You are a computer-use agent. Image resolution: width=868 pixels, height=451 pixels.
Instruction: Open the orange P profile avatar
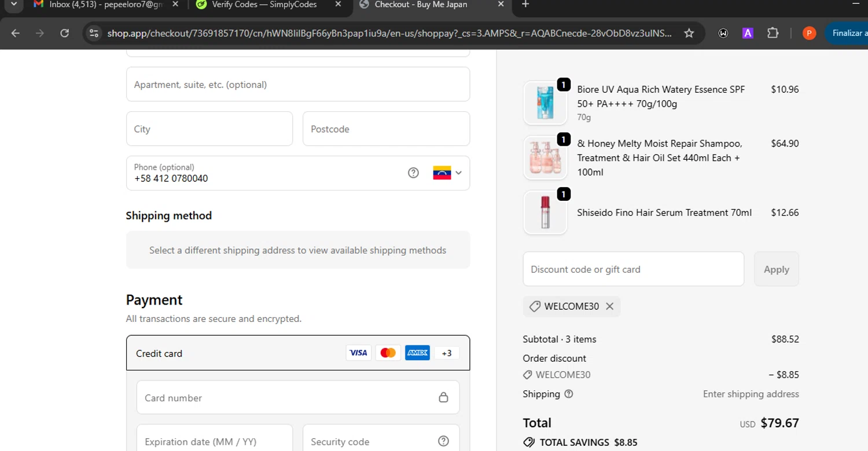(x=809, y=34)
